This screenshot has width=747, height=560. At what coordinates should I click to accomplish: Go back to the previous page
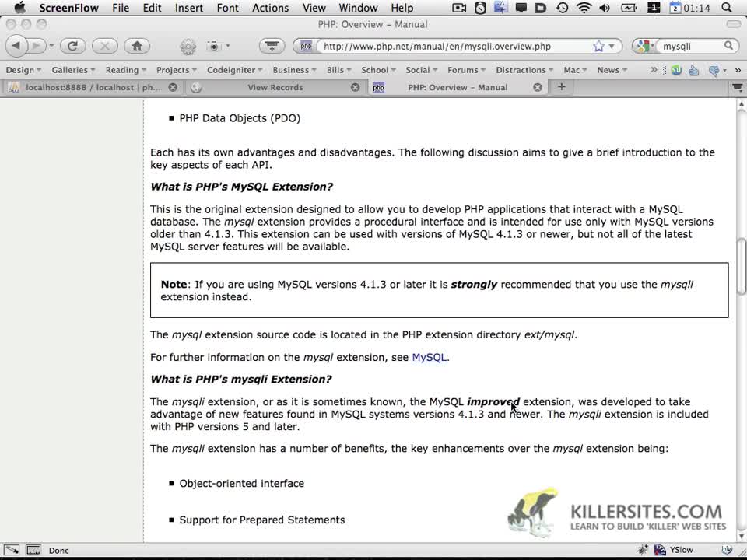click(x=16, y=46)
